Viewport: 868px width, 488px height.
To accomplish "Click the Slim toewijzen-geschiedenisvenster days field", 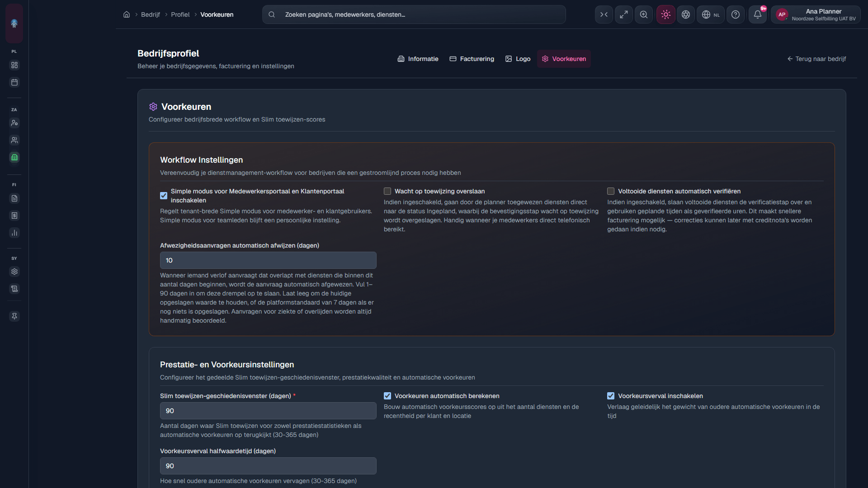I will [268, 411].
